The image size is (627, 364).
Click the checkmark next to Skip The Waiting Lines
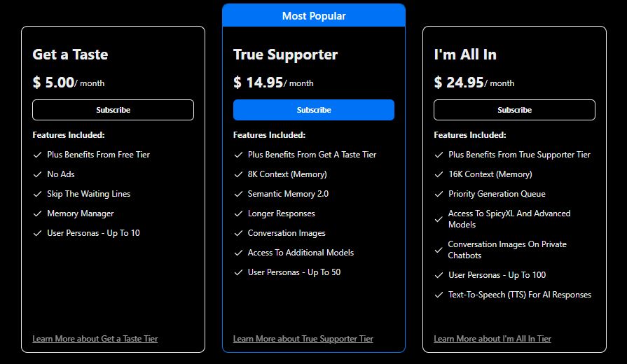click(x=37, y=194)
